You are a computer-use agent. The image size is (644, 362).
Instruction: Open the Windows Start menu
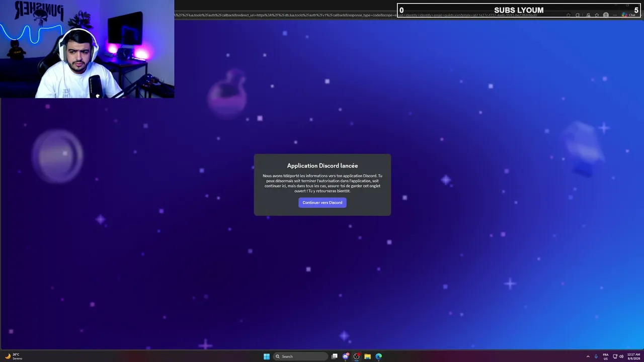(x=267, y=356)
